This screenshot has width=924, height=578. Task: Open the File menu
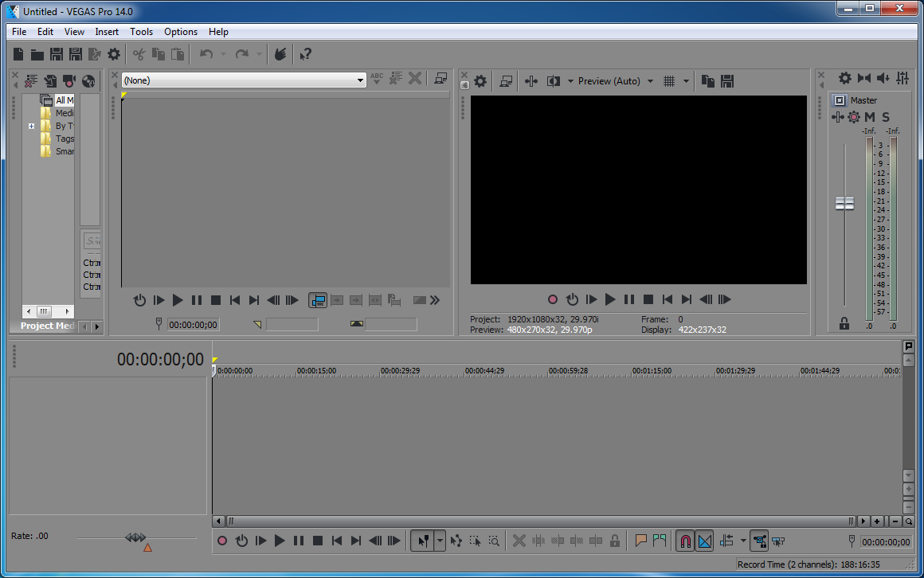19,32
